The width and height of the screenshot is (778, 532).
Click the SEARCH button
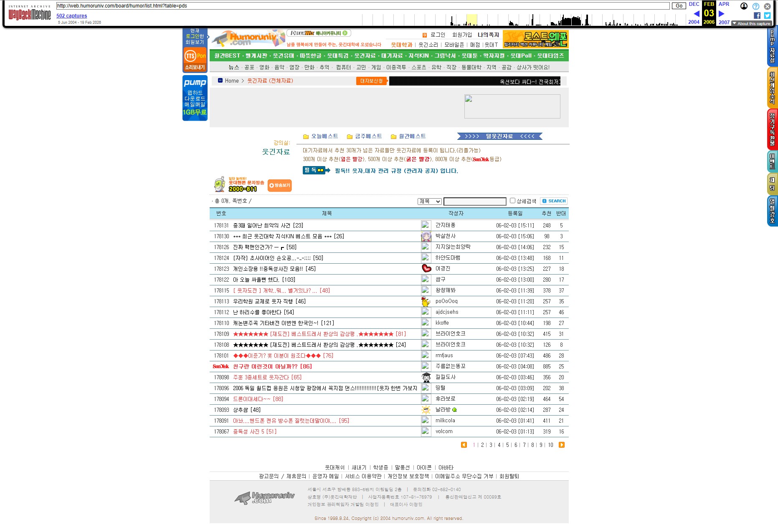[554, 201]
